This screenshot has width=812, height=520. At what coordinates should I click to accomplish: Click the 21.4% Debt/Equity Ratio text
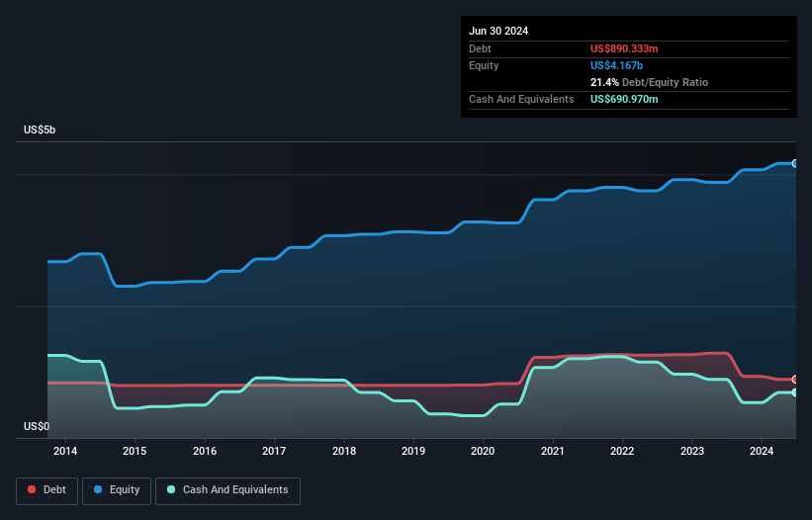(x=649, y=82)
